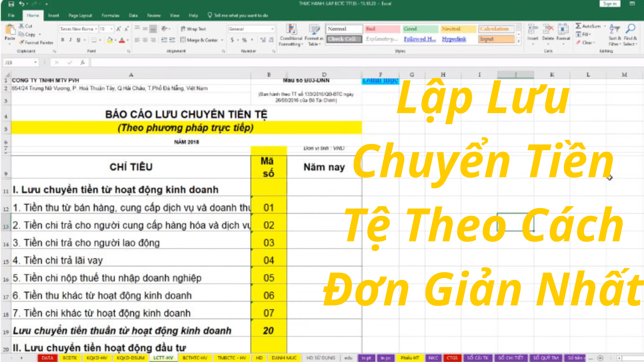This screenshot has height=362, width=644.
Task: Switch to the Formulas tab
Action: tap(110, 16)
